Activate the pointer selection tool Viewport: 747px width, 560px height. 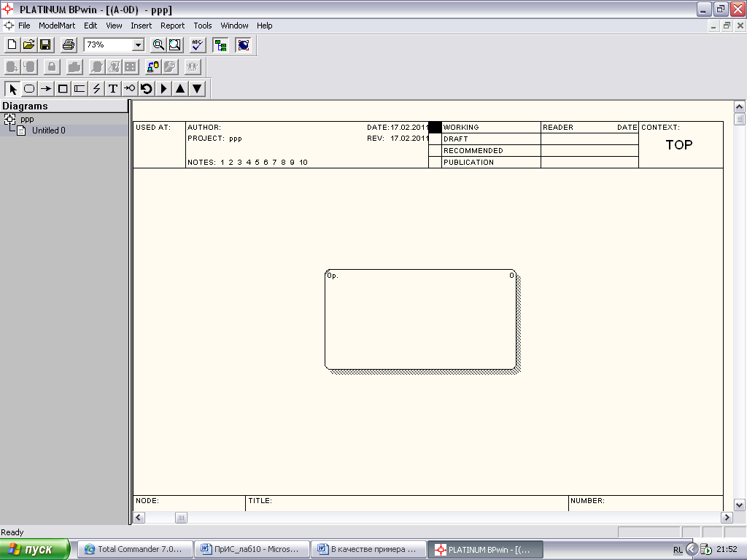tap(13, 88)
